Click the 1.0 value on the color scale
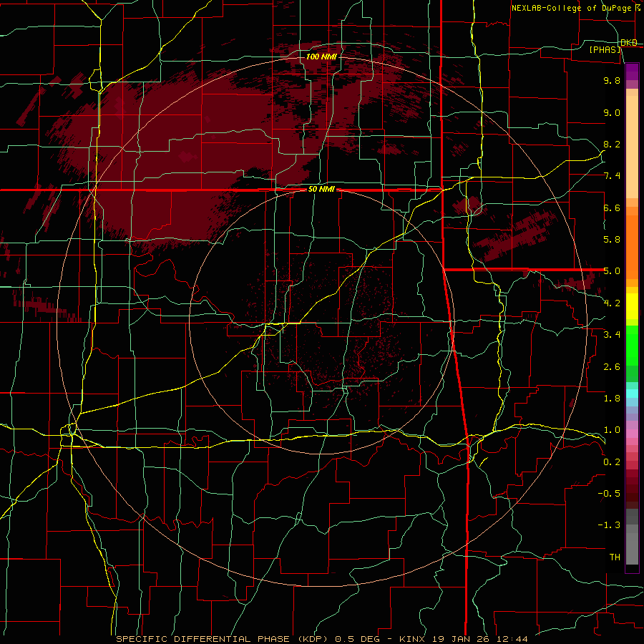The image size is (644, 644). [612, 430]
